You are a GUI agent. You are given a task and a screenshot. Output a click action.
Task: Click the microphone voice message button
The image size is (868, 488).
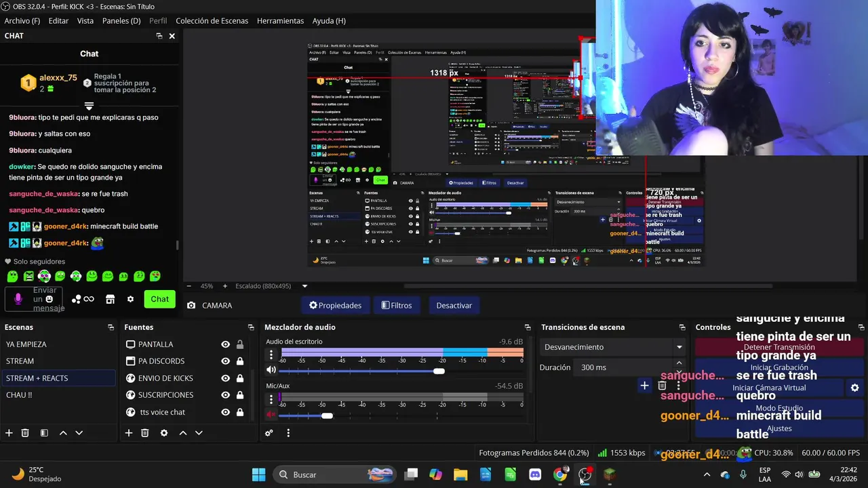pyautogui.click(x=18, y=299)
